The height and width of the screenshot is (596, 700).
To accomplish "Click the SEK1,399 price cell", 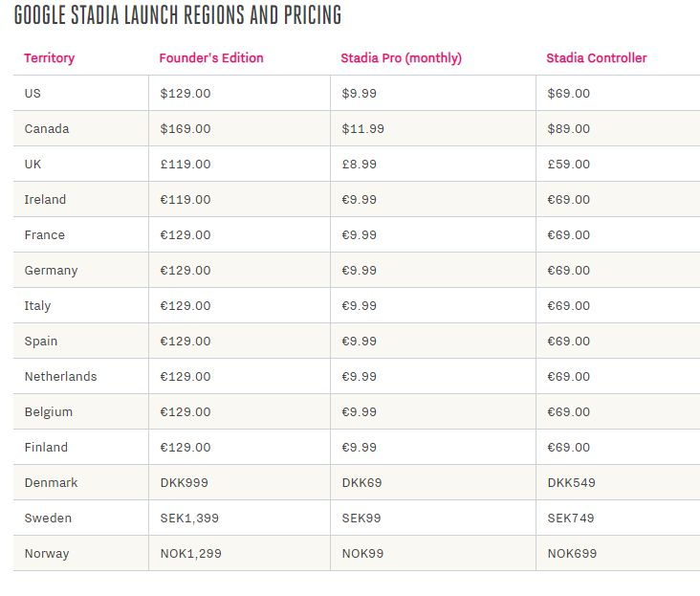I will [189, 519].
